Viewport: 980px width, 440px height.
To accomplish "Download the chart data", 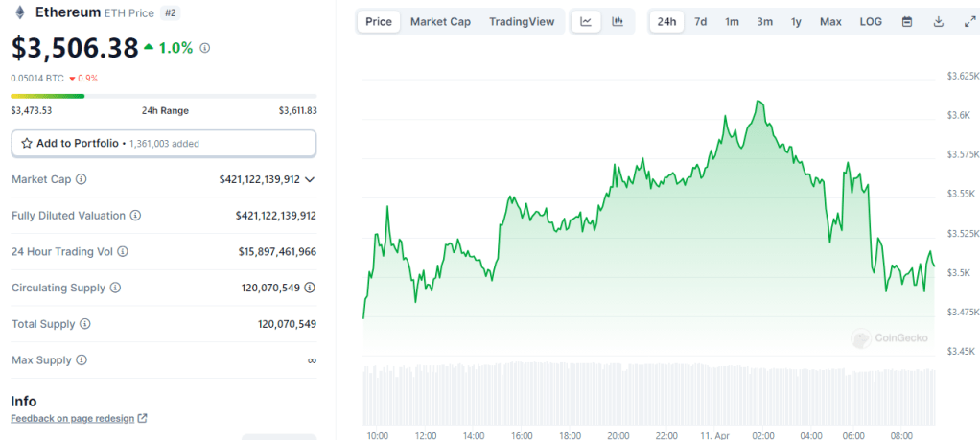I will (x=938, y=22).
